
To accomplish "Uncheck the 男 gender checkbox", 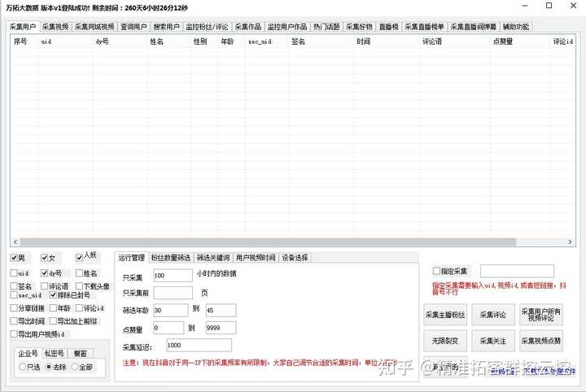I will (14, 258).
